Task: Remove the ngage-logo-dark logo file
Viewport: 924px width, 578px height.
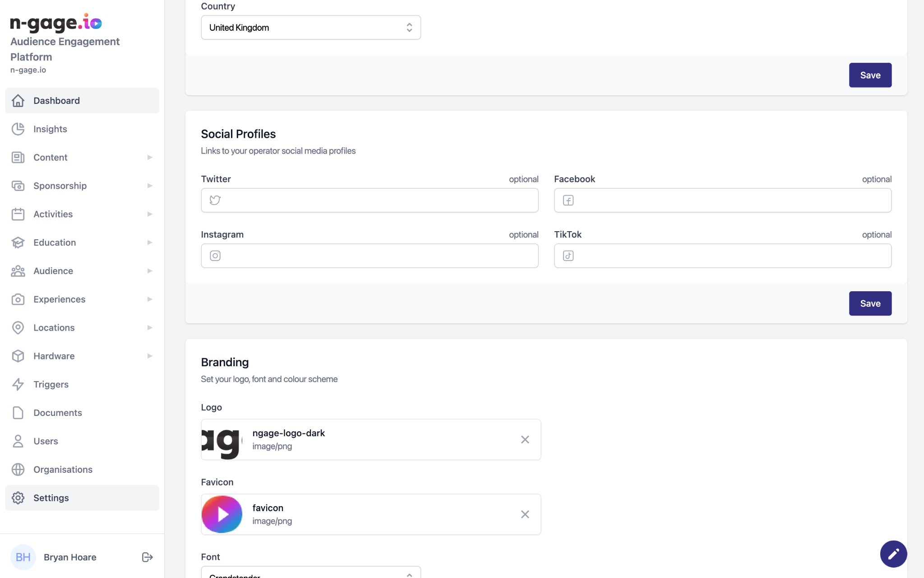Action: pos(525,439)
